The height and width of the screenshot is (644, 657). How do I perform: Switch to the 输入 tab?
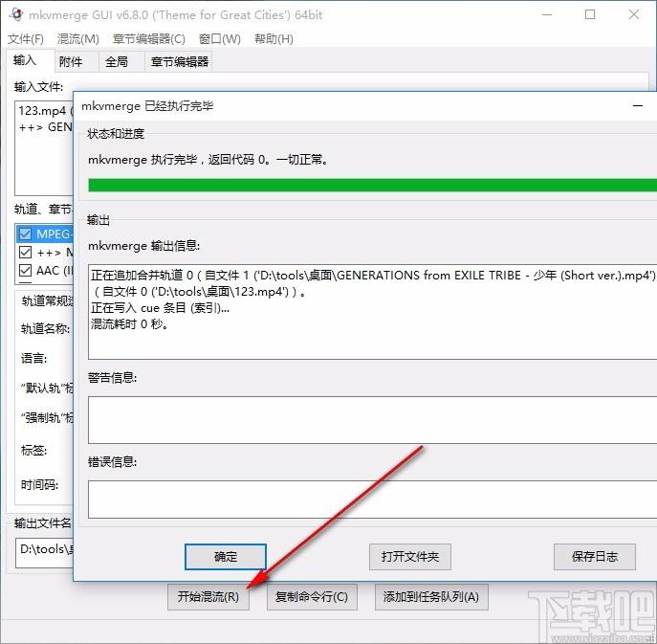tap(31, 61)
